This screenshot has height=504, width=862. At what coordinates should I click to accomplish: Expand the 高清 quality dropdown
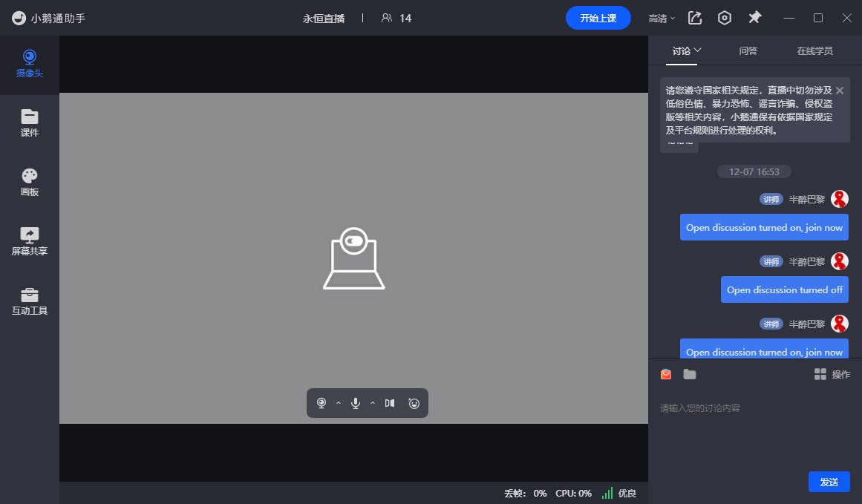[x=662, y=18]
